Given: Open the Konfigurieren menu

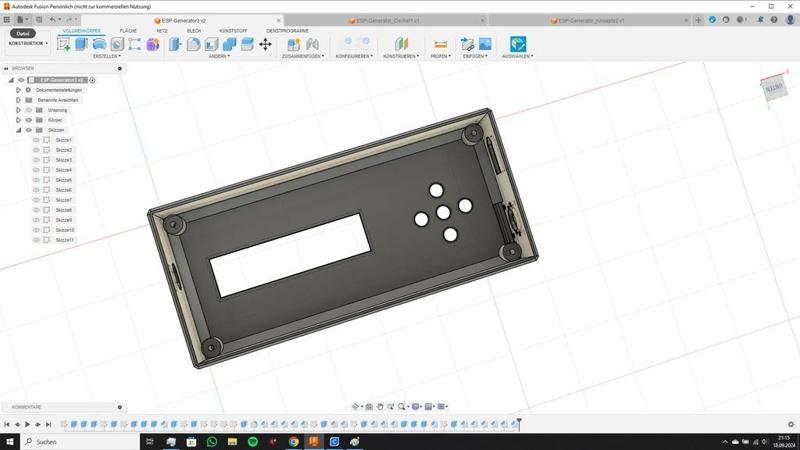Looking at the screenshot, I should tap(354, 56).
